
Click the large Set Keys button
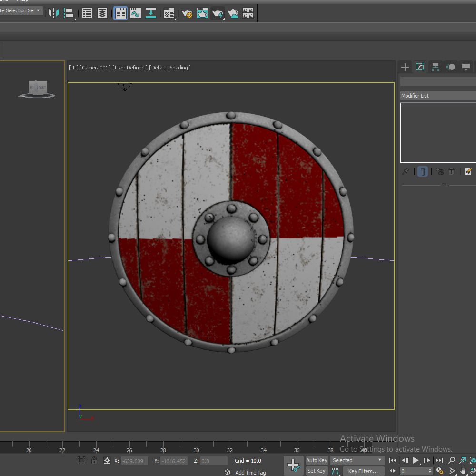click(x=294, y=466)
